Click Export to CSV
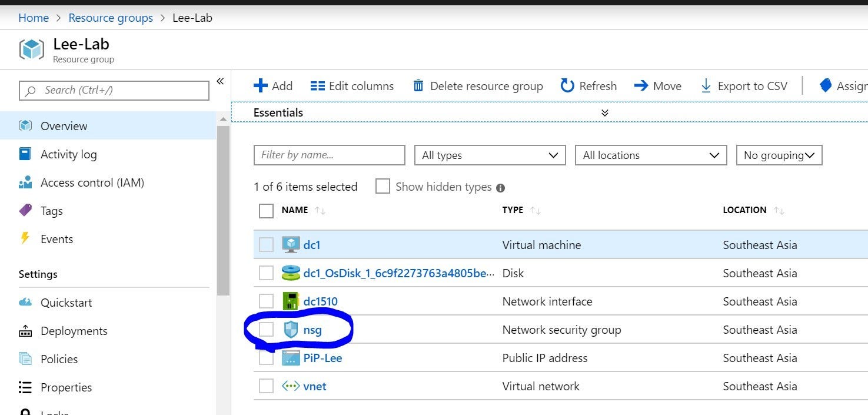The height and width of the screenshot is (415, 868). coord(744,86)
